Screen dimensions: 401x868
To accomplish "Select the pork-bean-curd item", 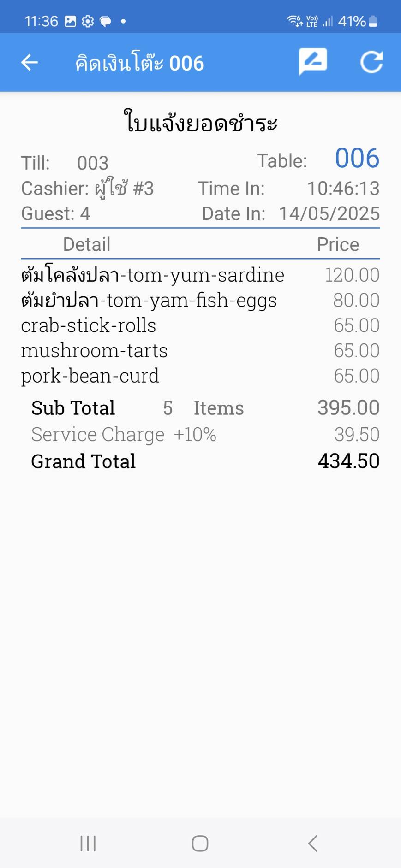I will (x=90, y=376).
